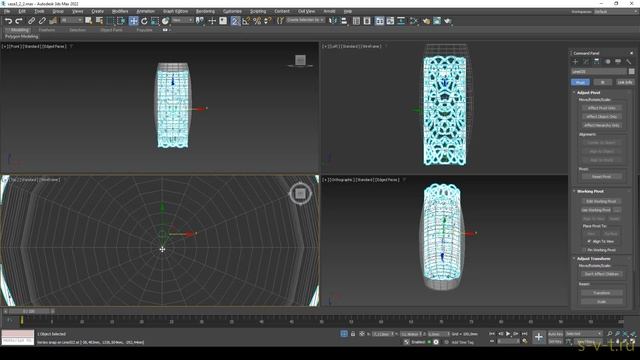Open the reference coordinate system dropdown
This screenshot has width=640, height=360.
coord(182,20)
